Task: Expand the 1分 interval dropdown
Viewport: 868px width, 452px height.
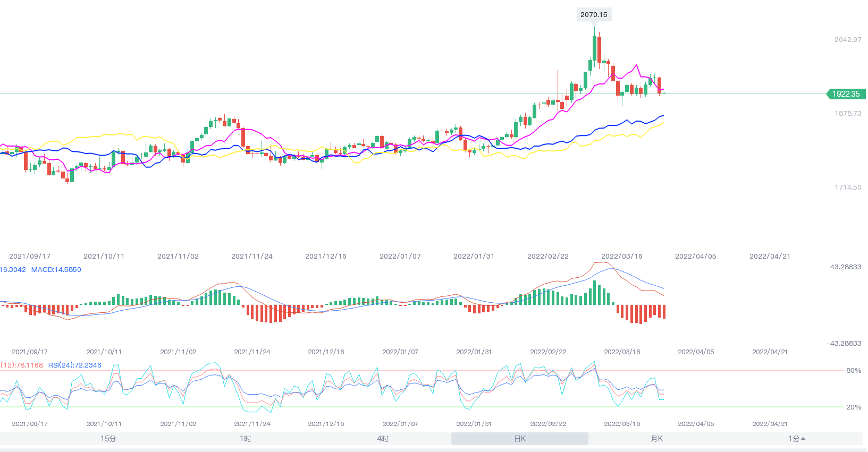Action: click(x=796, y=439)
